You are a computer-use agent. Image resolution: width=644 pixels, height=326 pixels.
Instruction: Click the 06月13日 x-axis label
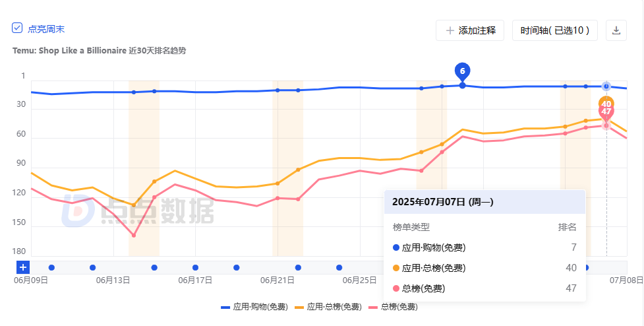point(113,280)
